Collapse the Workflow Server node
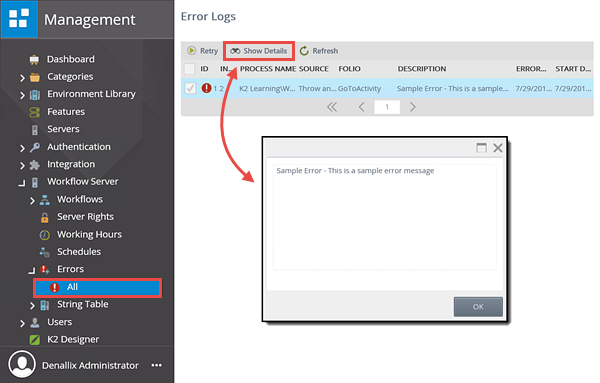The image size is (600, 383). click(22, 183)
